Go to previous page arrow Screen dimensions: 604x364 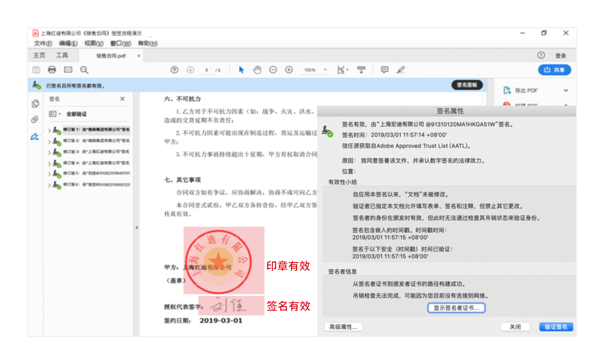(x=175, y=70)
